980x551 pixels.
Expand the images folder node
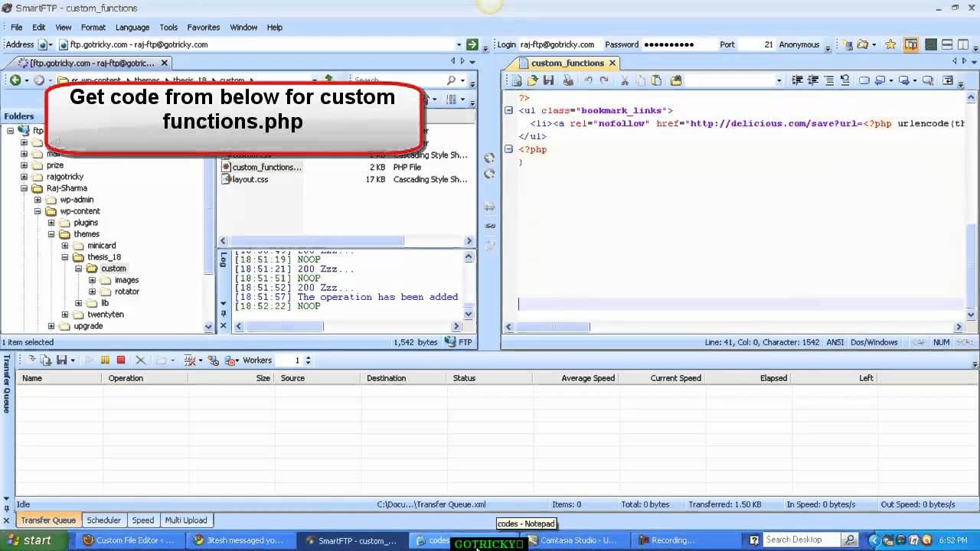[x=93, y=280]
